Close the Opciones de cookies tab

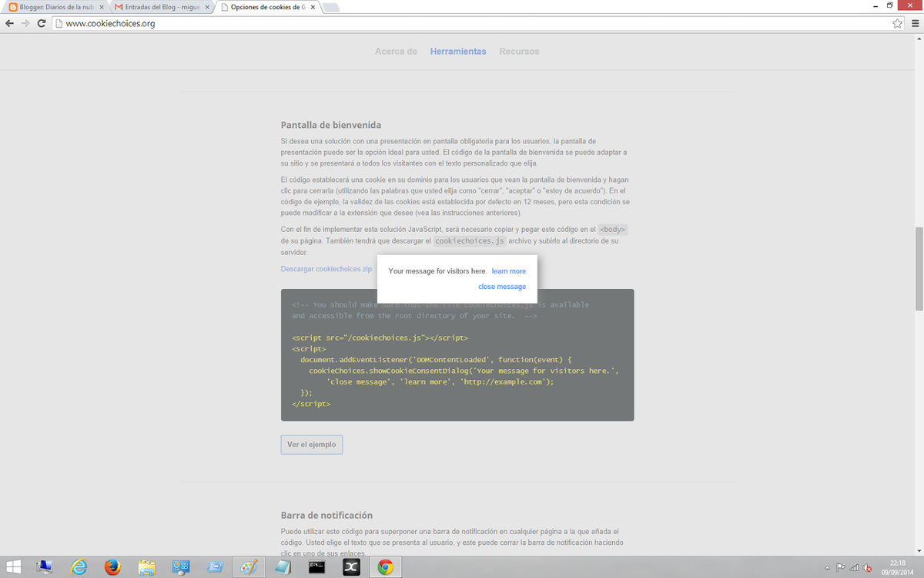[x=312, y=7]
